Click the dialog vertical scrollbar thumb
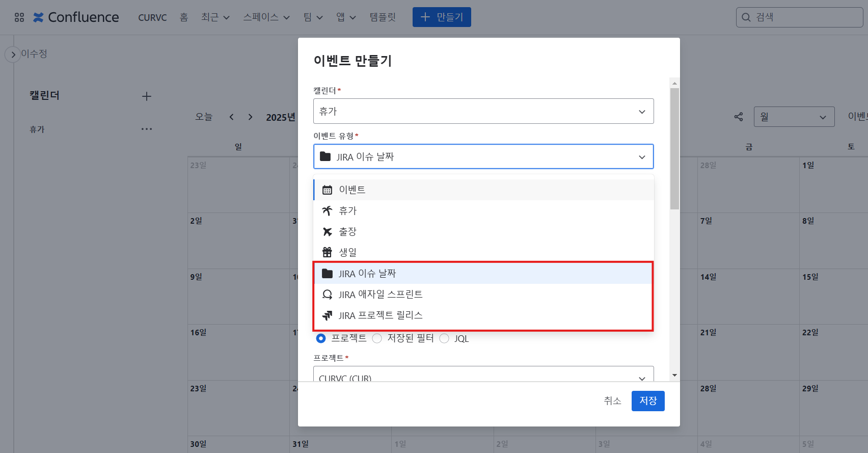 point(674,149)
